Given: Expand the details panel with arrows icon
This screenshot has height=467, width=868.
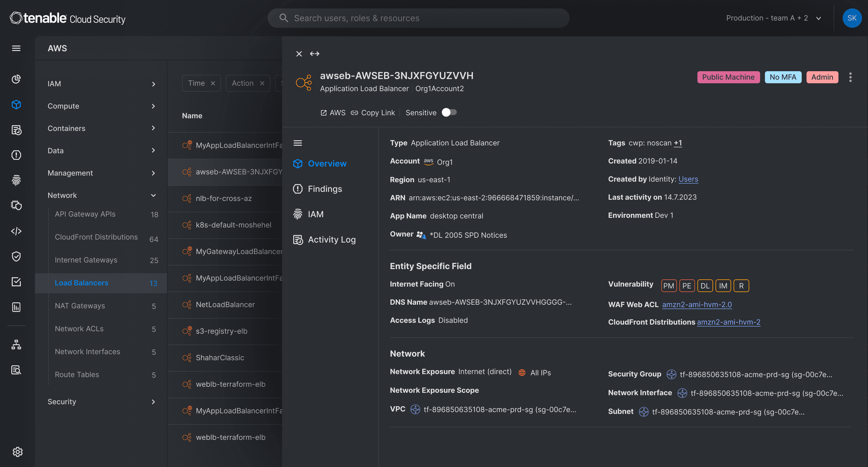Looking at the screenshot, I should point(314,54).
